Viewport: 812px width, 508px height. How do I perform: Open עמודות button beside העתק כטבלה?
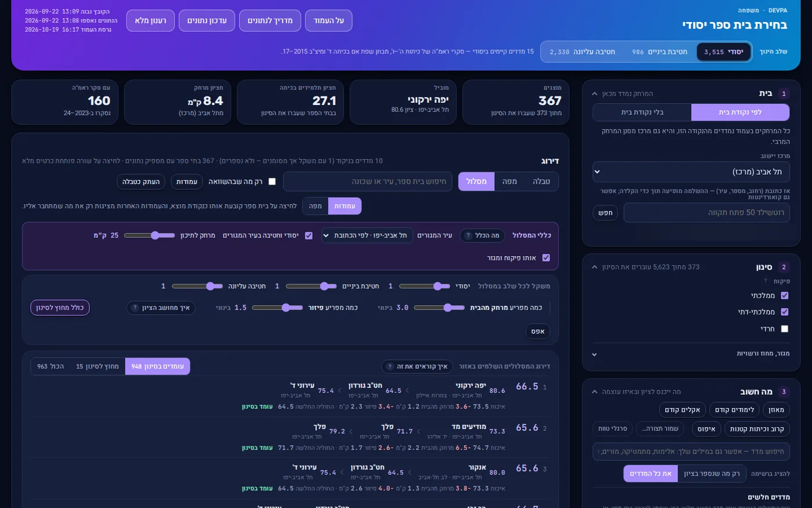(x=187, y=182)
